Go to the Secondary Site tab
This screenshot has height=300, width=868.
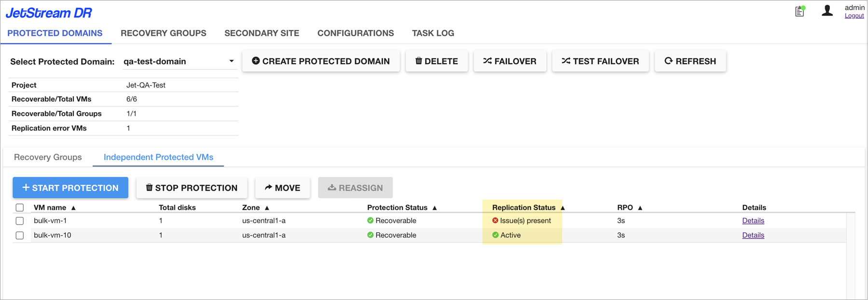pyautogui.click(x=262, y=33)
